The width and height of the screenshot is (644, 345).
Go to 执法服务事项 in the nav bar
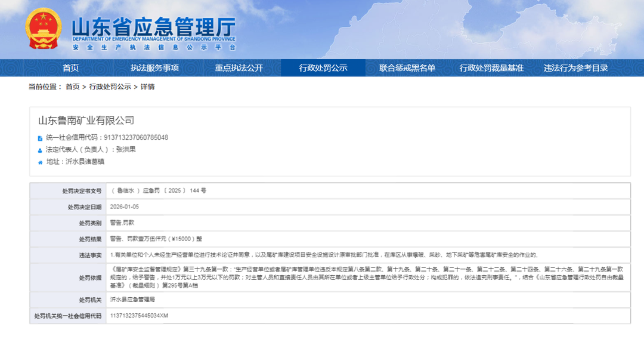pos(154,68)
